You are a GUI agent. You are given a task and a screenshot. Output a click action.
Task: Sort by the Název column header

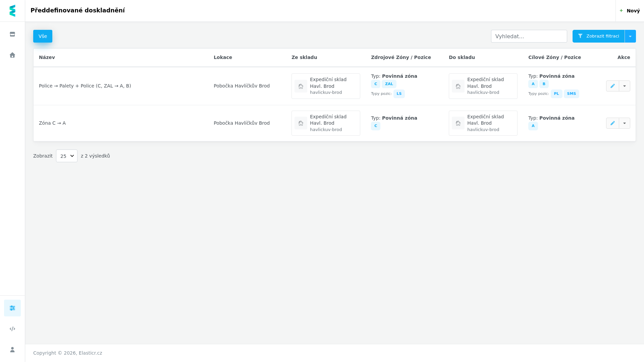47,57
